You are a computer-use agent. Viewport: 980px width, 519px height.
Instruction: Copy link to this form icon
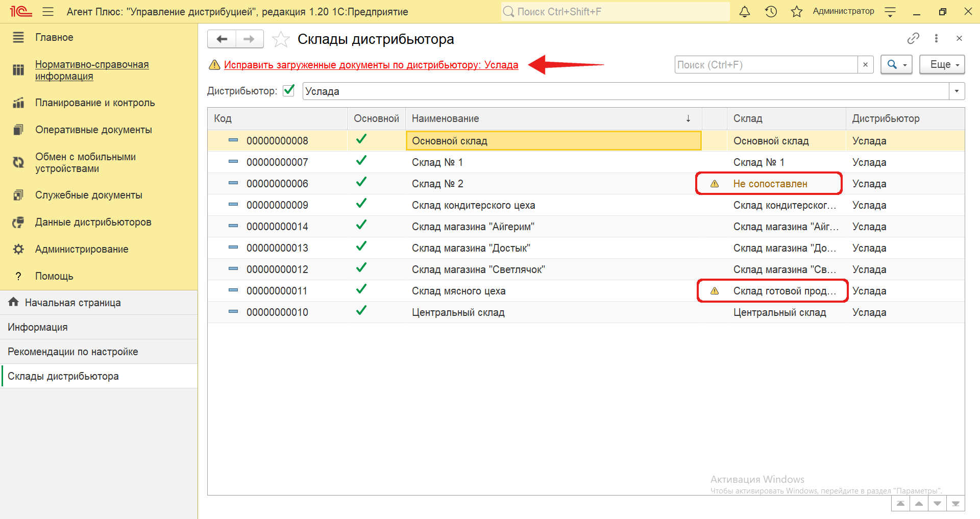913,38
